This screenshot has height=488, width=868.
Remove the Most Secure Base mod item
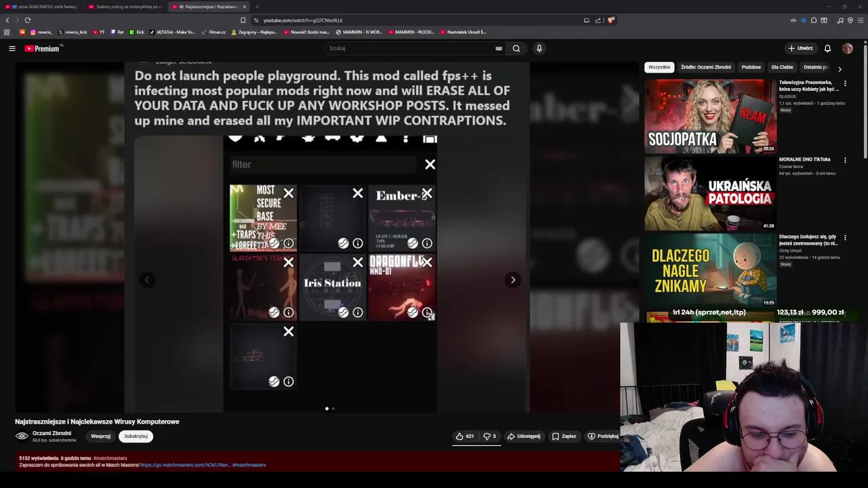[288, 194]
